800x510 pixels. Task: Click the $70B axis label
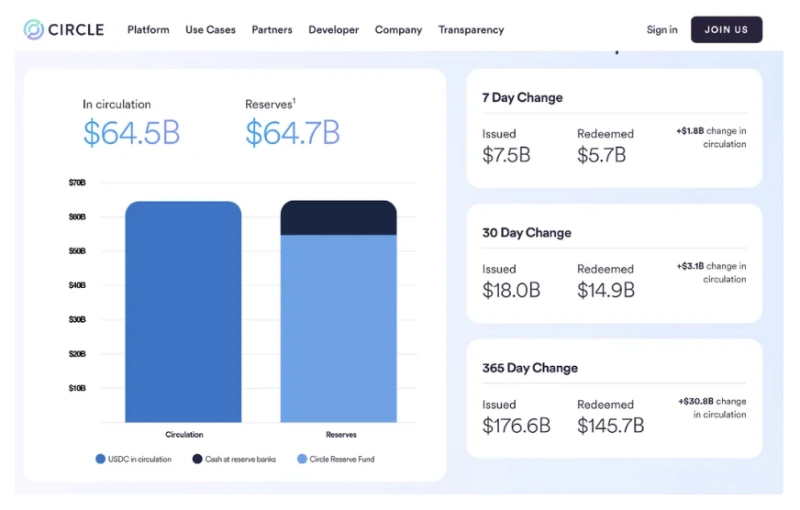click(77, 183)
